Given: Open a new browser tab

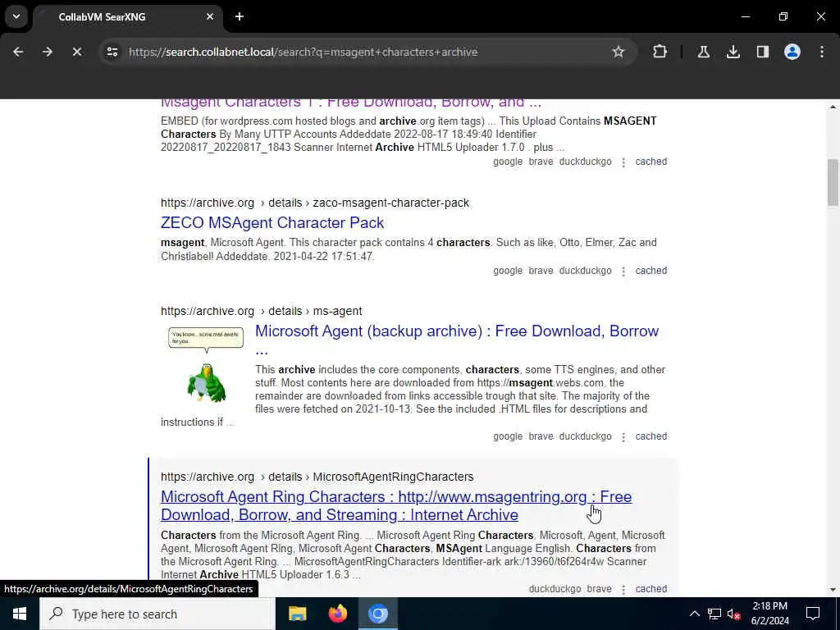Looking at the screenshot, I should (240, 16).
